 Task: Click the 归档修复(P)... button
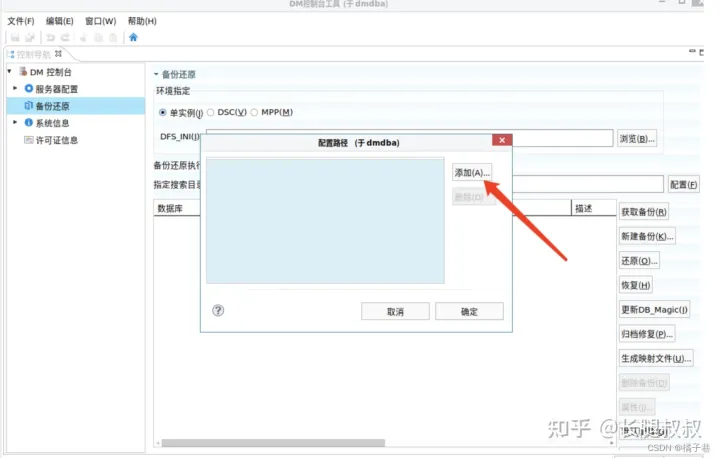click(647, 334)
